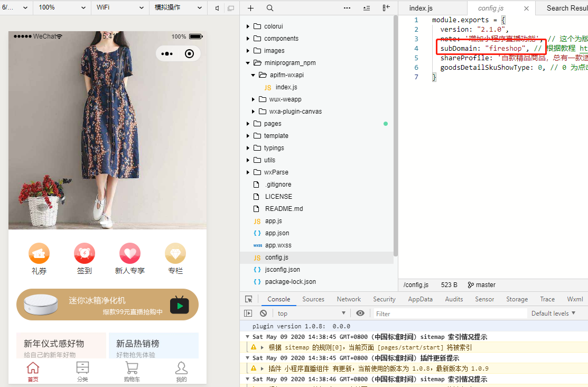The image size is (588, 387).
Task: Tap the 签到 check-in icon
Action: click(x=85, y=253)
